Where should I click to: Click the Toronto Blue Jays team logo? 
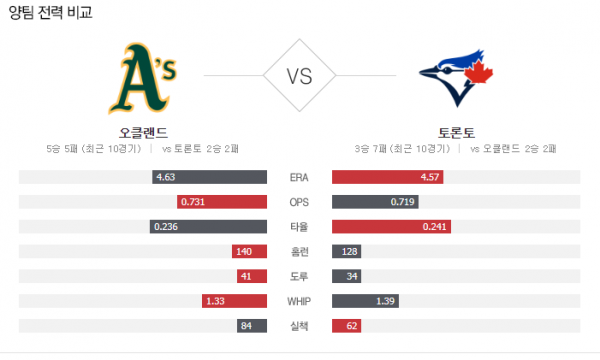[456, 78]
